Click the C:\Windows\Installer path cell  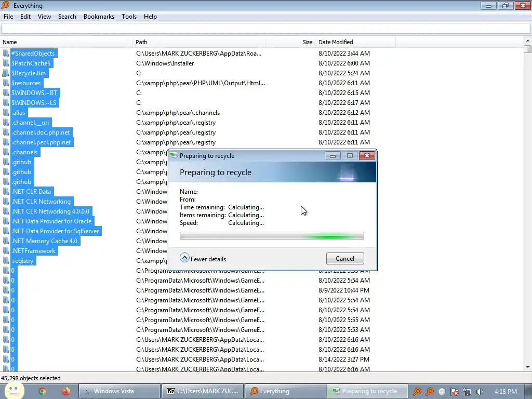click(x=165, y=63)
